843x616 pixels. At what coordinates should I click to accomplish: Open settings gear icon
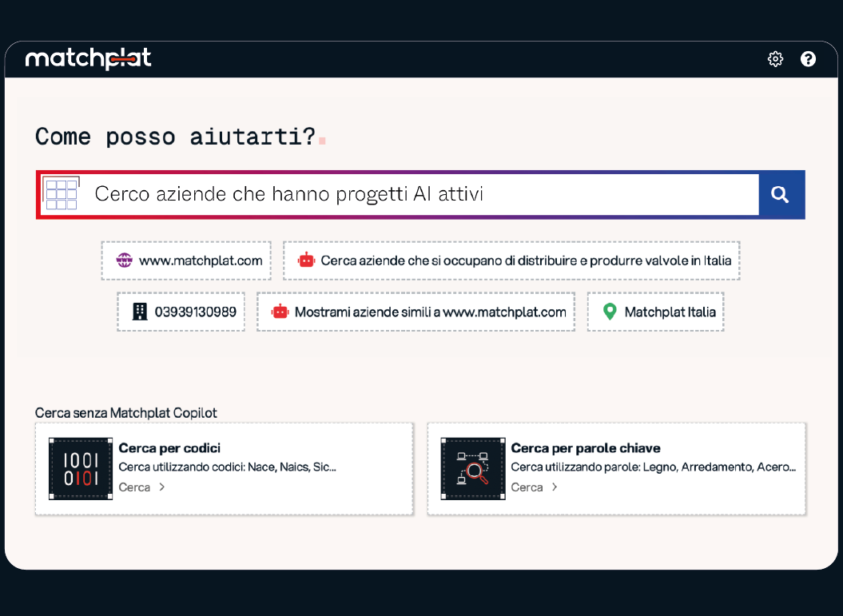[x=775, y=59]
